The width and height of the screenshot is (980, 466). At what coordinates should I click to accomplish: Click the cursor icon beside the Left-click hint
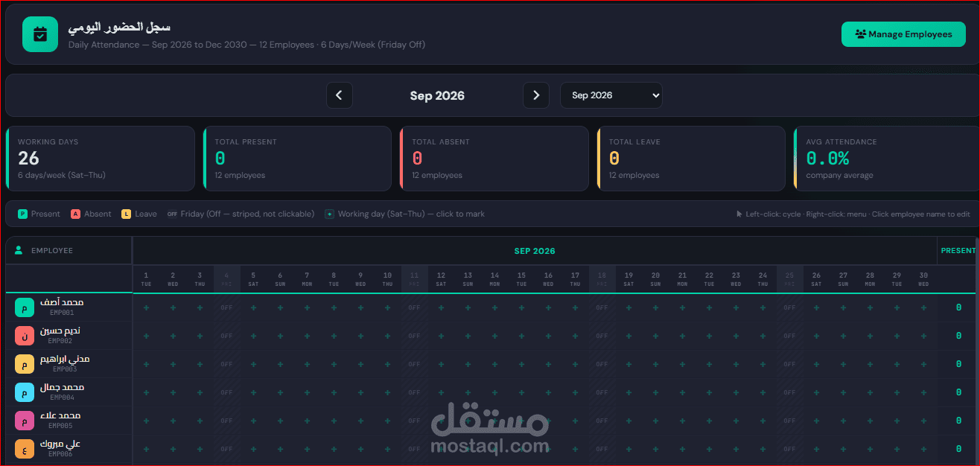[739, 214]
